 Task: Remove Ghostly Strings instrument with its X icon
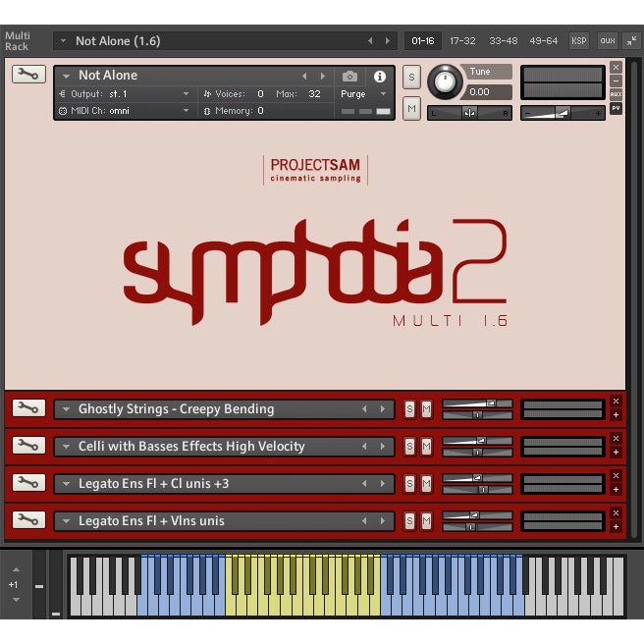(x=616, y=402)
